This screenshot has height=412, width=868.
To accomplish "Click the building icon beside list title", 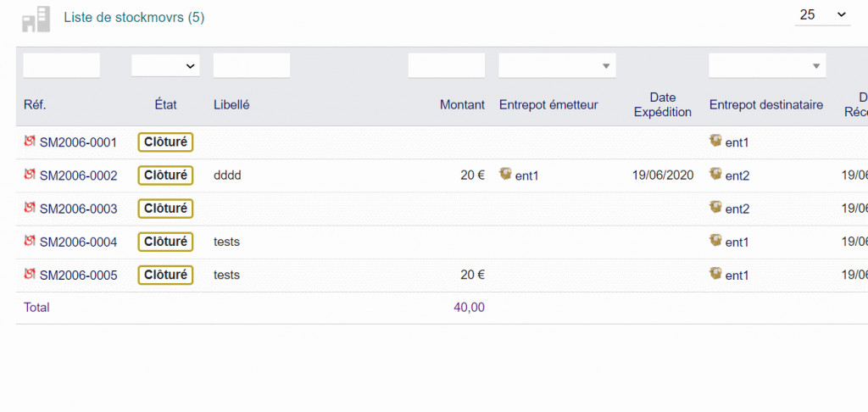I will click(x=36, y=19).
